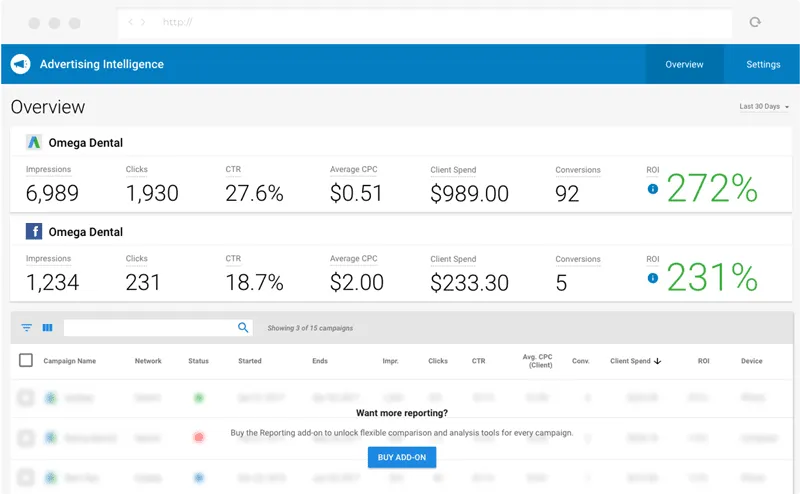Click the Google Ads icon beside Omega Dental
Screen dimensions: 800x494
pos(34,142)
